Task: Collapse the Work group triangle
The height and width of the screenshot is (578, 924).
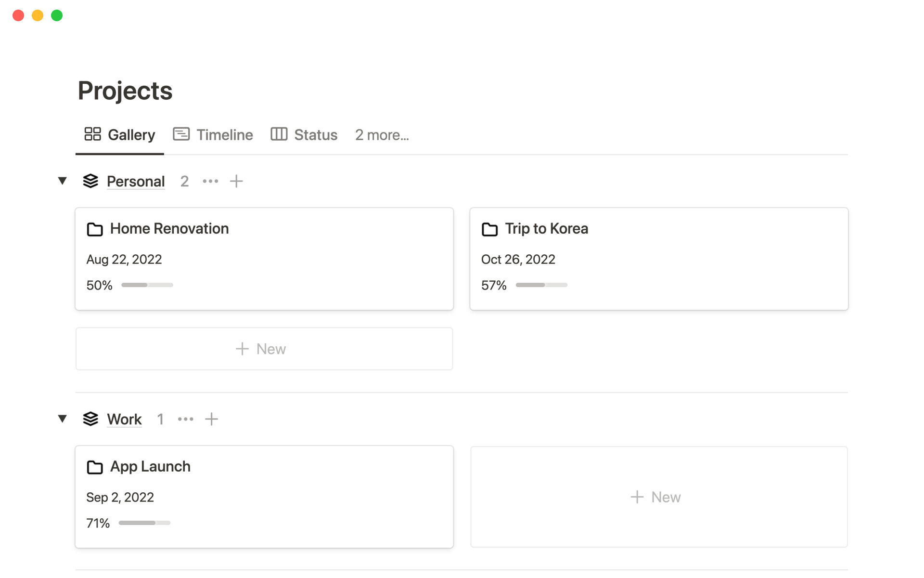Action: coord(62,419)
